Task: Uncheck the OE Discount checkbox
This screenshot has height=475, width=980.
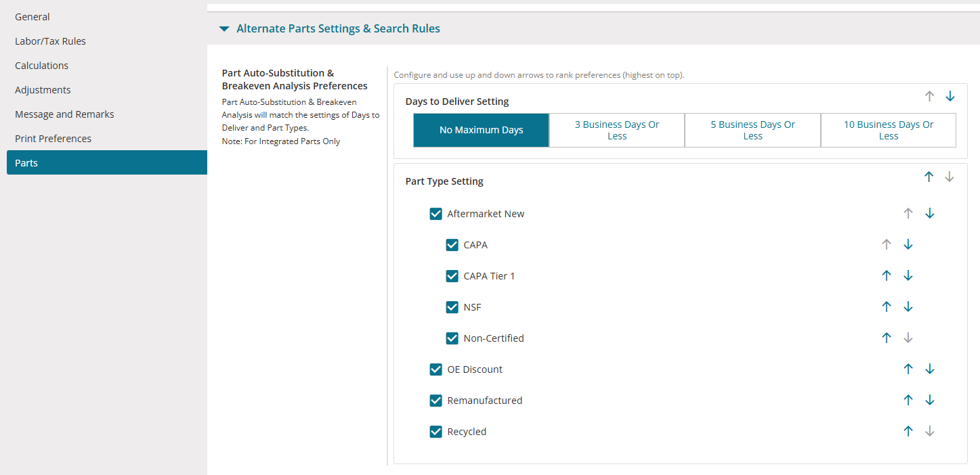Action: (x=436, y=369)
